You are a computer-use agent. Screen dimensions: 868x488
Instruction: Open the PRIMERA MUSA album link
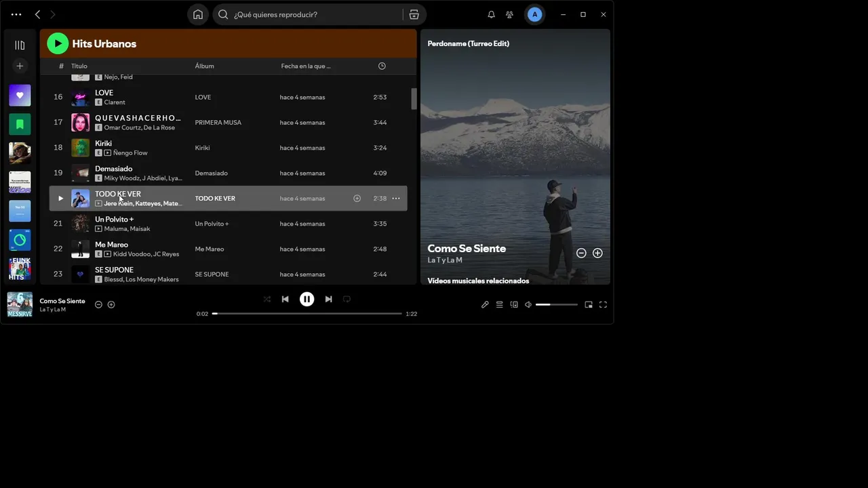click(218, 123)
